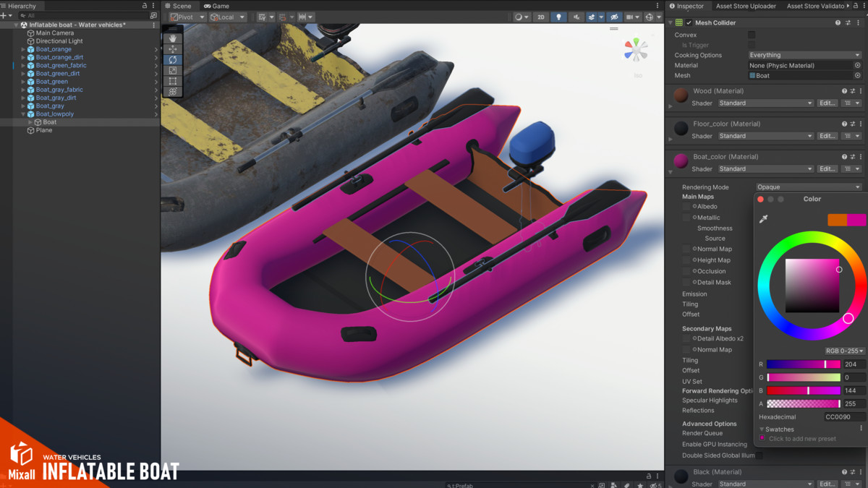The height and width of the screenshot is (488, 868).
Task: Click the Hexadecimal CC0090 field
Action: (844, 417)
